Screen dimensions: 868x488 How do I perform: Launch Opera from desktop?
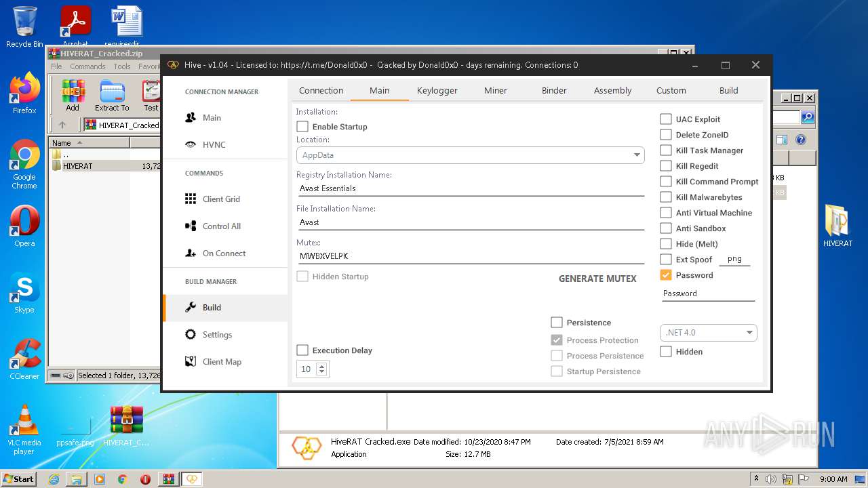[24, 226]
